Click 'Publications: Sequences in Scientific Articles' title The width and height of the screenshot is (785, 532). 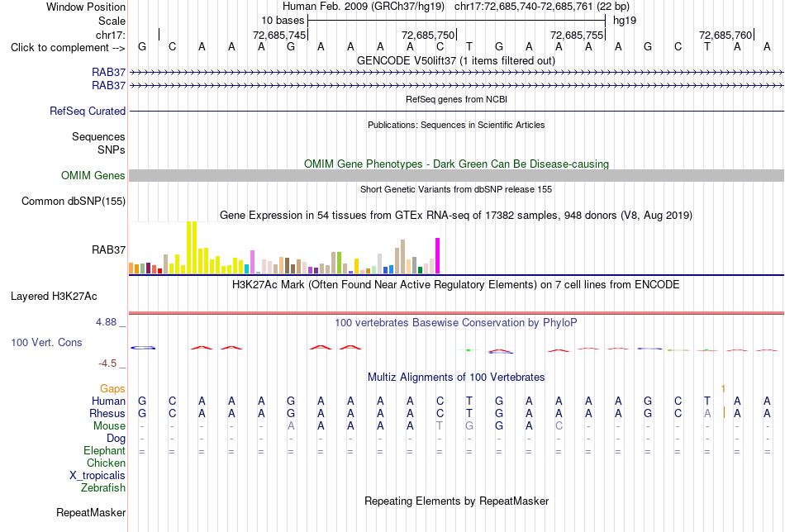[456, 125]
